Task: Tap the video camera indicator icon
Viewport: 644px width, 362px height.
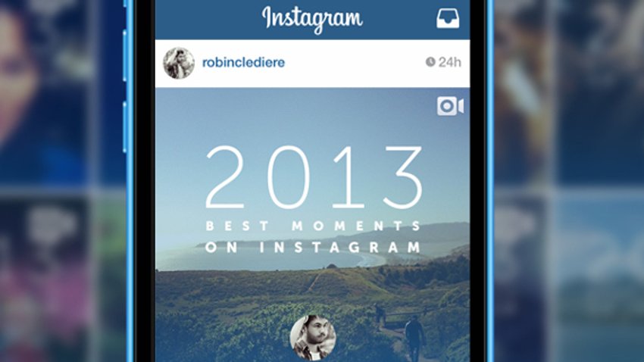Action: click(450, 106)
